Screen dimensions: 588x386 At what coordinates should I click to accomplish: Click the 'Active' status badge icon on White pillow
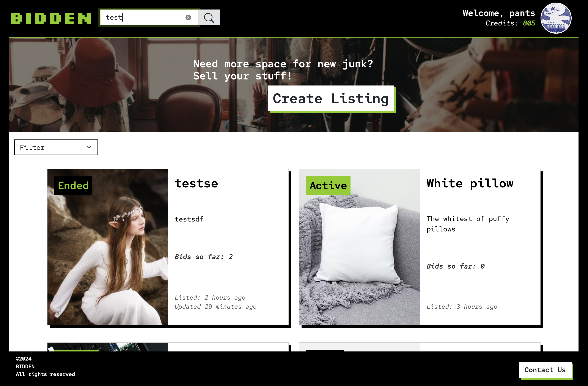[x=328, y=185]
